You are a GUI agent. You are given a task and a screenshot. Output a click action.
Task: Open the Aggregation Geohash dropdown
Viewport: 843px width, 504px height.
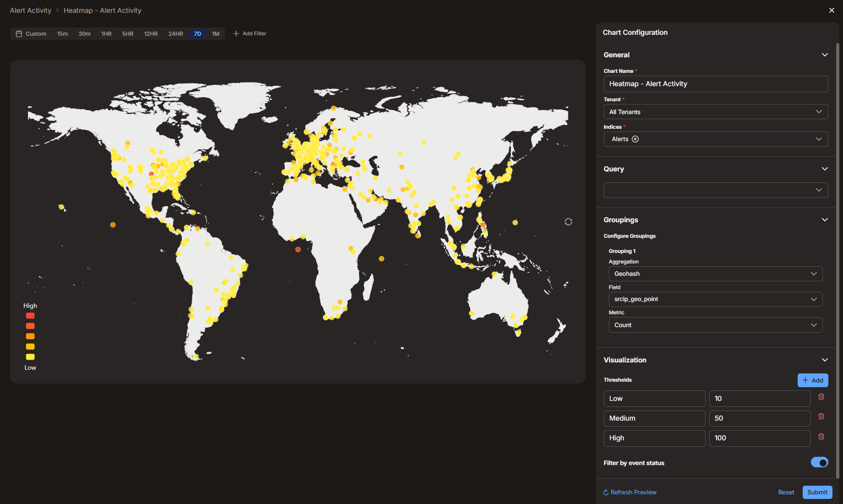click(x=715, y=274)
